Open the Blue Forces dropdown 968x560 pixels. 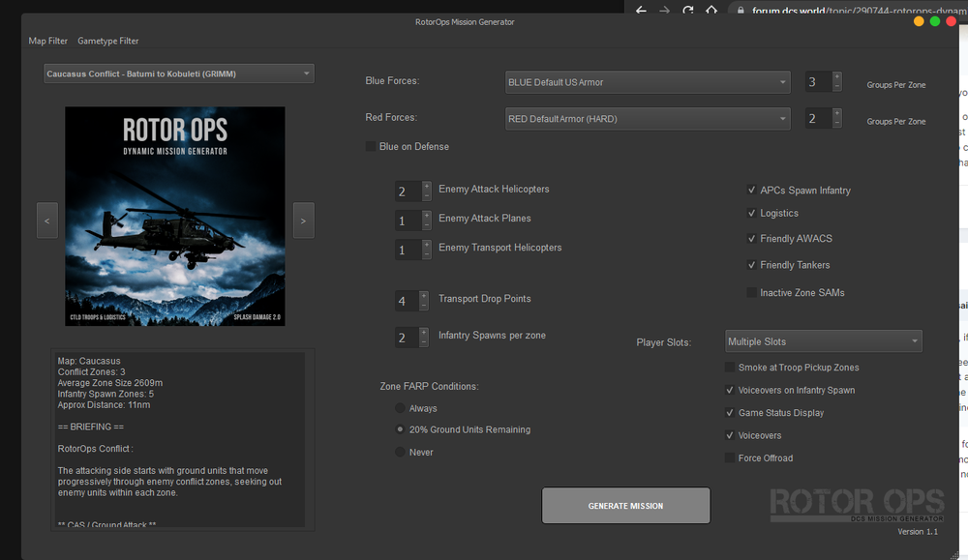pyautogui.click(x=648, y=82)
